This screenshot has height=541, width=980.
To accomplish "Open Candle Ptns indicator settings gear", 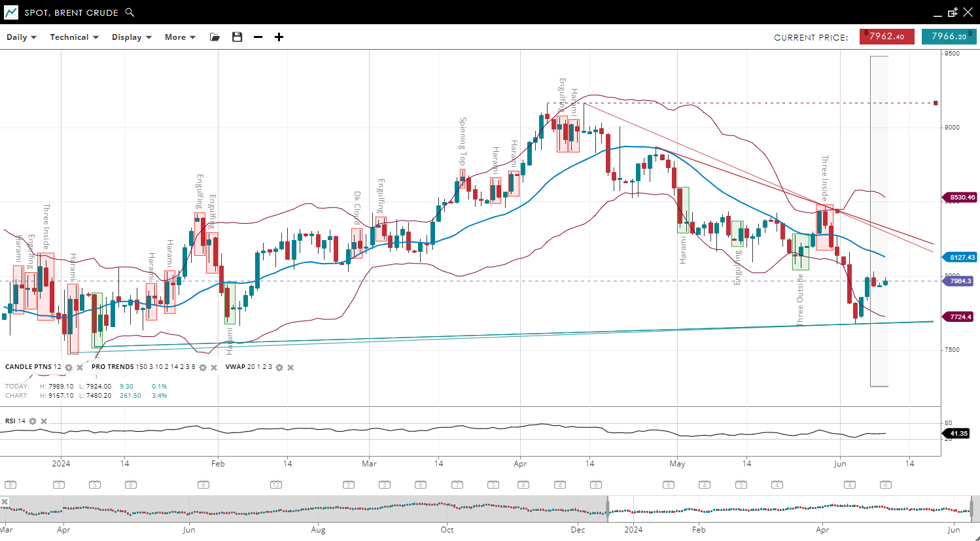I will [x=69, y=368].
